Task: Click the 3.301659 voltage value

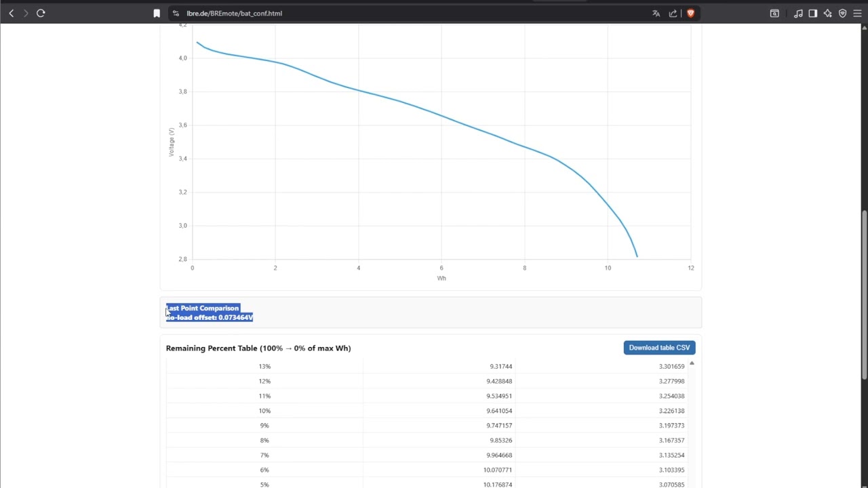Action: tap(671, 367)
